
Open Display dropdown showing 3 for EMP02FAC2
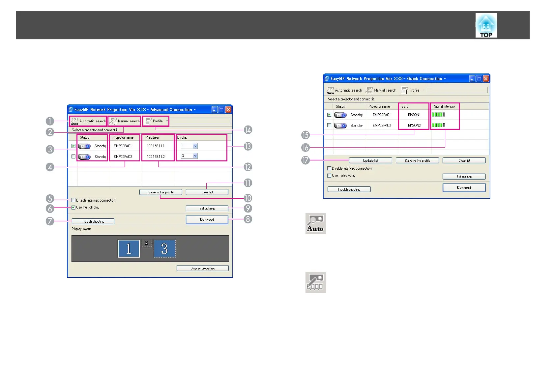tap(189, 156)
